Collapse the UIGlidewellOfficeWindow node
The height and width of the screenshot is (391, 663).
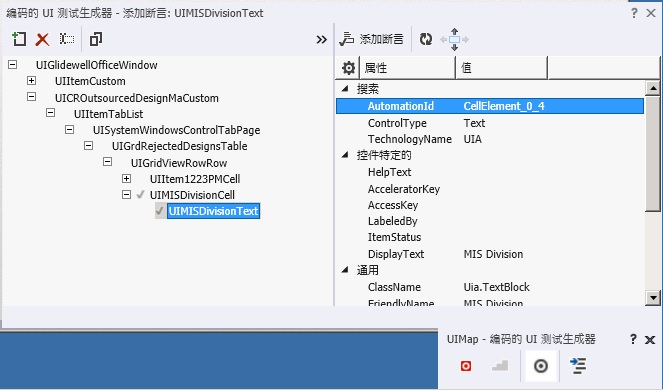tap(13, 65)
